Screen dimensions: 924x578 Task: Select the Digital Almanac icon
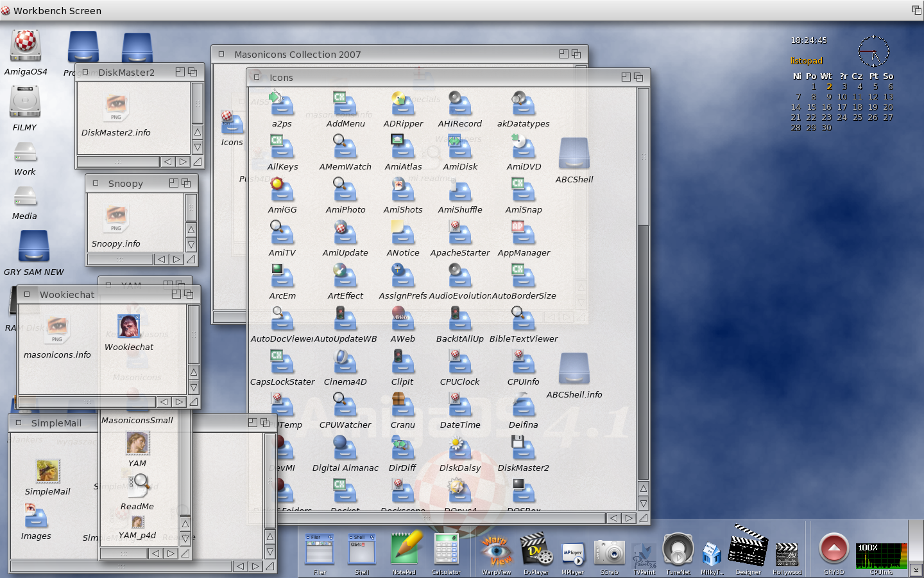point(345,448)
